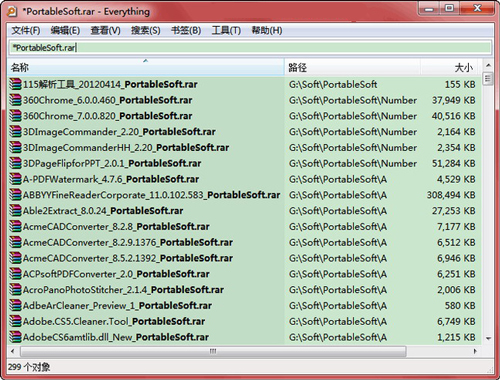Screen dimensions: 500x380
Task: Click the Everything app icon in title bar
Action: pyautogui.click(x=12, y=11)
